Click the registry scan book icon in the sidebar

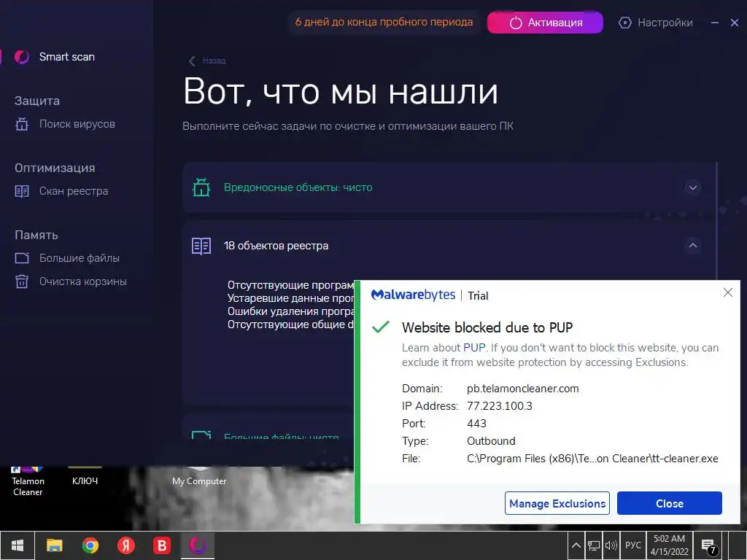pos(22,191)
